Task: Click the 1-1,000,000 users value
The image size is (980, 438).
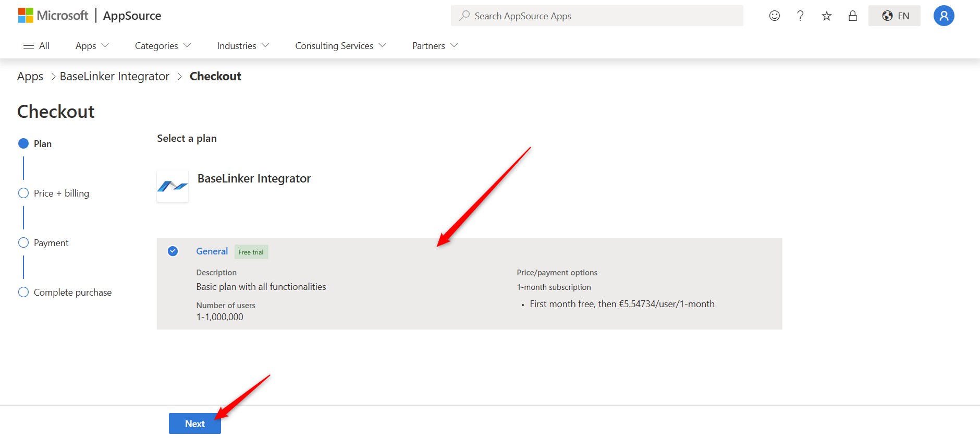Action: point(219,317)
